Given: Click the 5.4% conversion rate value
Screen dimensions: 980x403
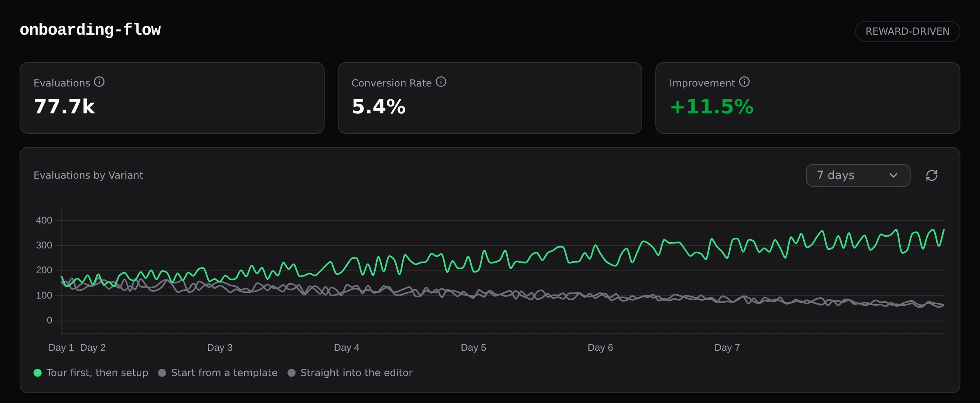Looking at the screenshot, I should (379, 107).
